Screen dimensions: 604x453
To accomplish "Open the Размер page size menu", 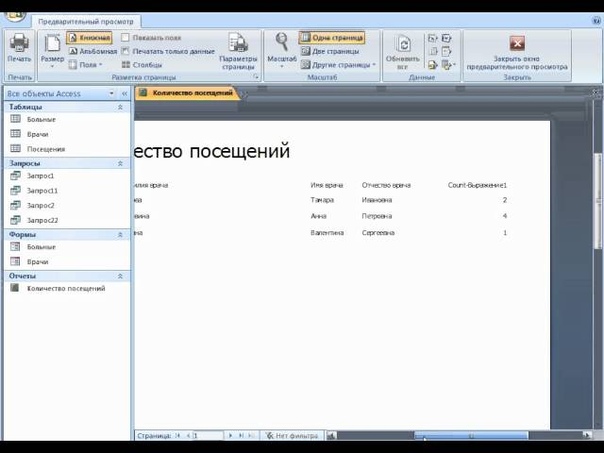I will pos(52,48).
